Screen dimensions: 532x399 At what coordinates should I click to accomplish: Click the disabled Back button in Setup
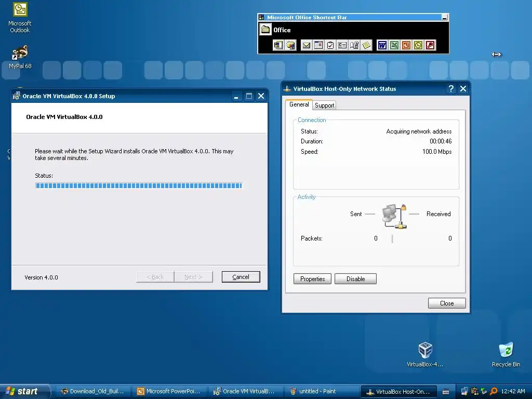click(155, 277)
